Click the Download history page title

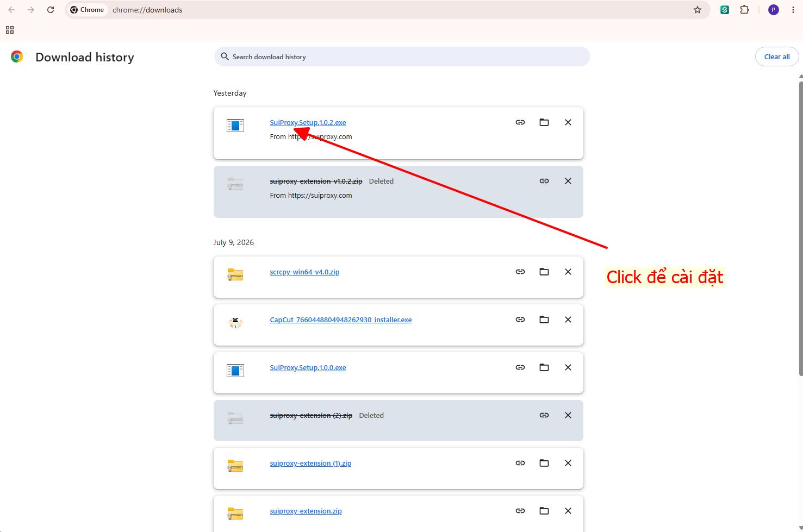tap(85, 57)
